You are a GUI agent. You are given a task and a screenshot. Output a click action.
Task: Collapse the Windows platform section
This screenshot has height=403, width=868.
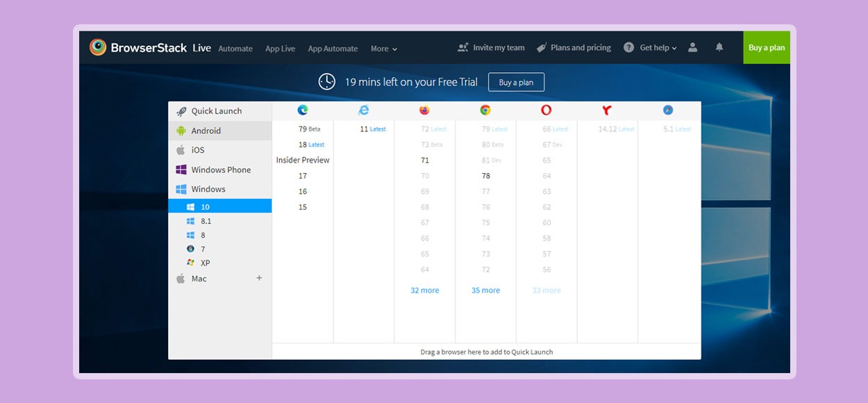[x=220, y=189]
